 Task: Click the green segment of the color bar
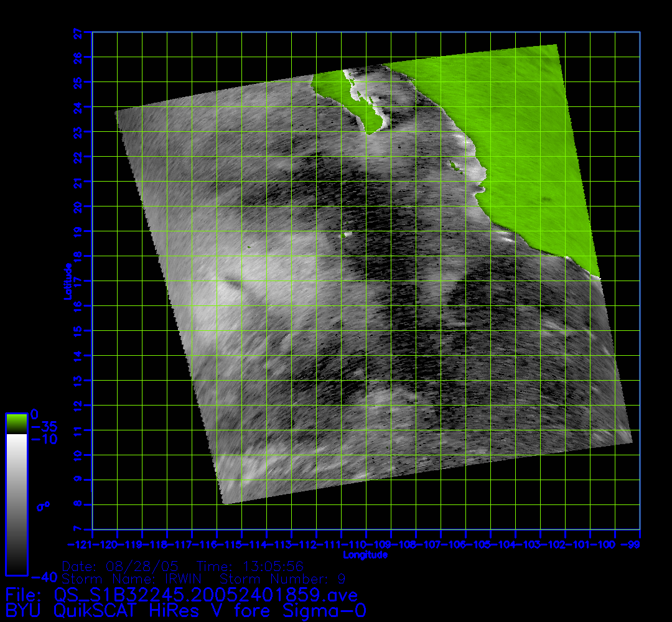16,424
